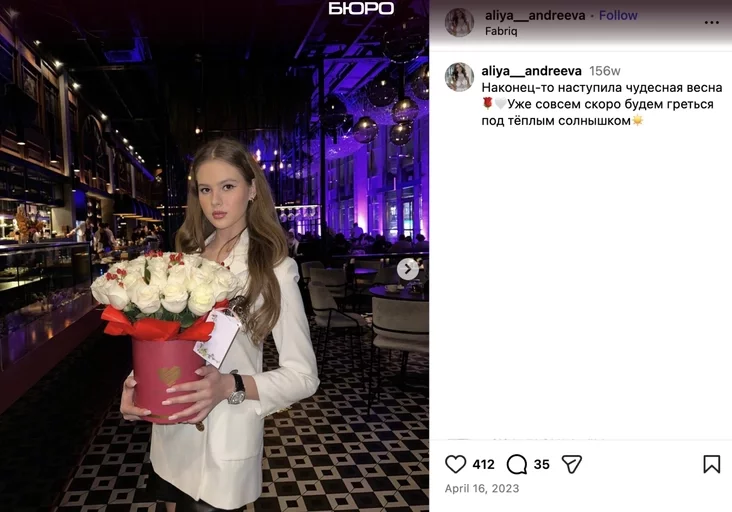Click the Russian caption text
This screenshot has height=512, width=732.
602,104
